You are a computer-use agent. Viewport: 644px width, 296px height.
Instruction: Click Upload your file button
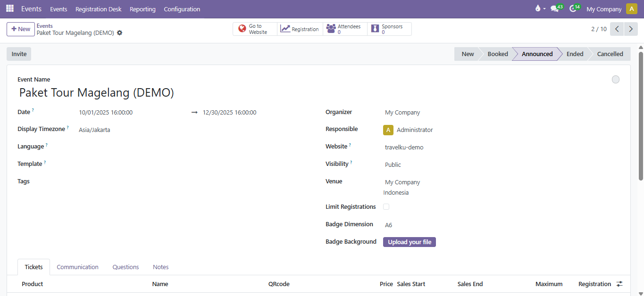tap(410, 242)
